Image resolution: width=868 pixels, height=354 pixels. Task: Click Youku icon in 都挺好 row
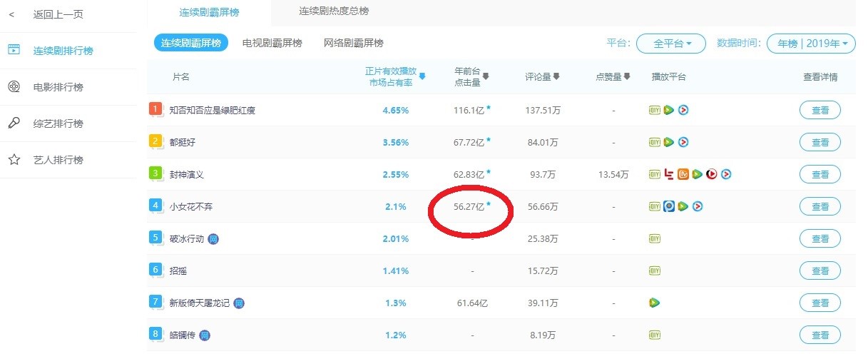pyautogui.click(x=683, y=142)
